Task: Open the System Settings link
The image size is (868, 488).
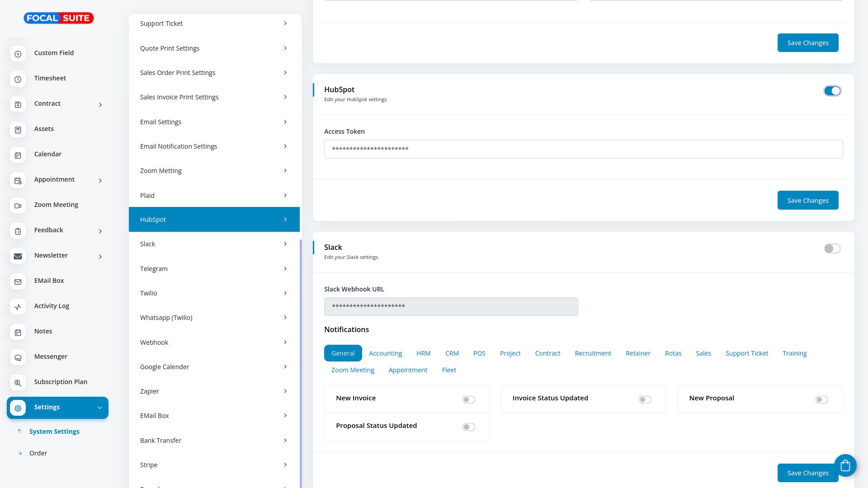Action: (x=54, y=432)
